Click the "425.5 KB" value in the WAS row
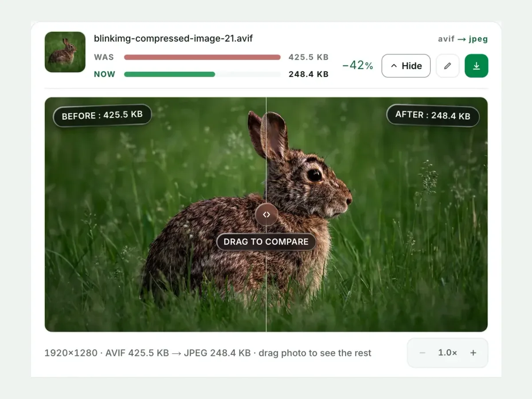This screenshot has width=532, height=399. (x=309, y=57)
